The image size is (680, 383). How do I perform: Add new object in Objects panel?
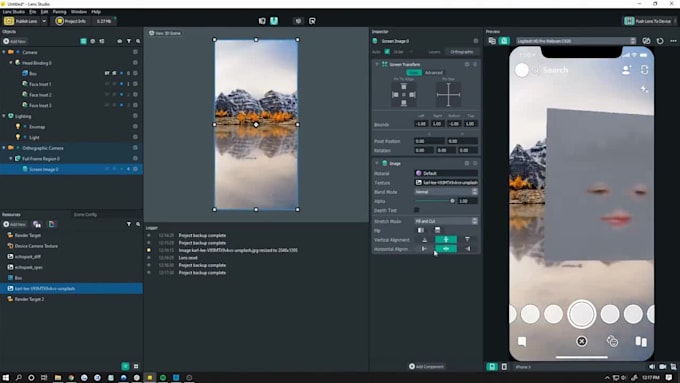point(15,41)
